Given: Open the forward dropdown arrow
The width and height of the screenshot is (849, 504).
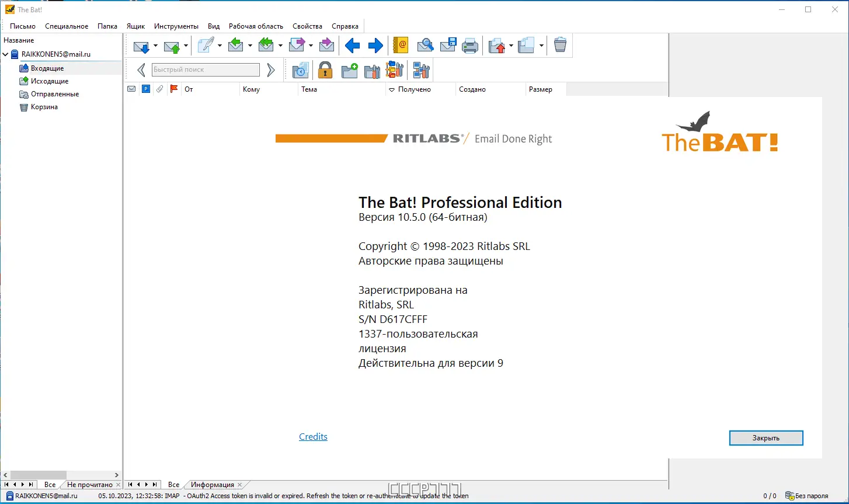Looking at the screenshot, I should point(311,46).
